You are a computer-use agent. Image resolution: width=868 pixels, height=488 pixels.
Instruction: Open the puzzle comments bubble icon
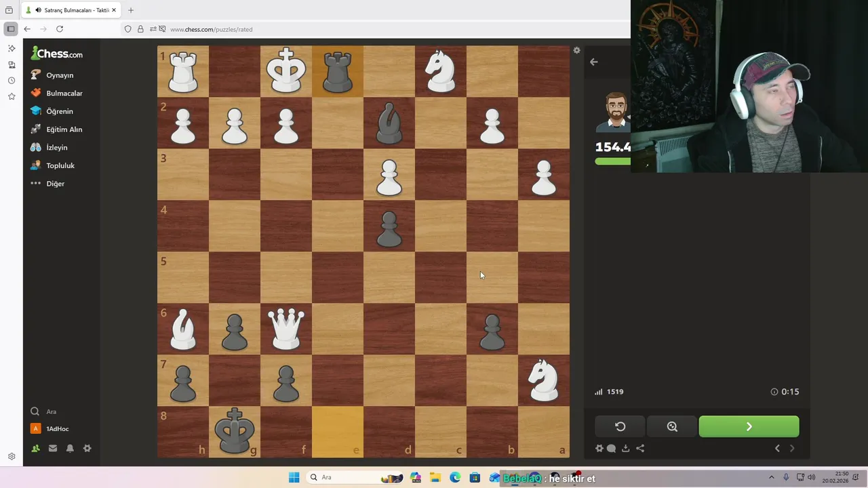click(x=611, y=448)
